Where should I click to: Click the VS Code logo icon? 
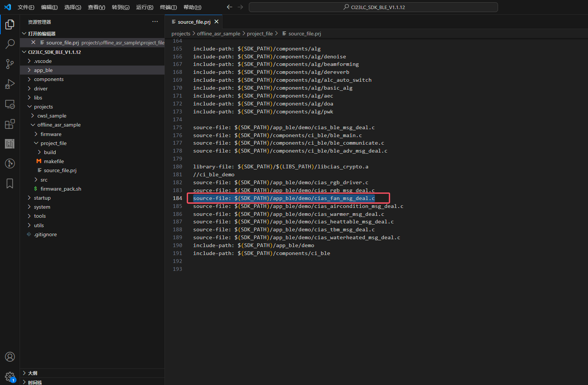tap(8, 7)
